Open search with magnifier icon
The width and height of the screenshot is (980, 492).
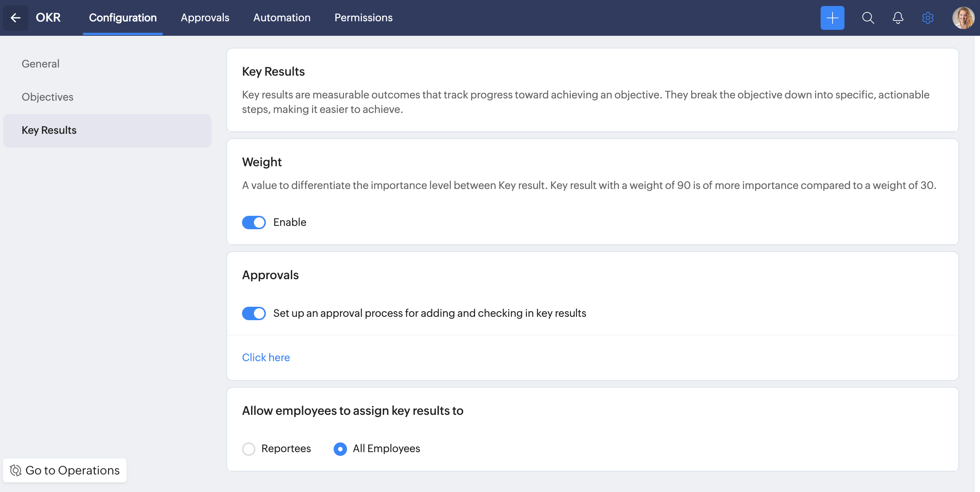point(868,18)
